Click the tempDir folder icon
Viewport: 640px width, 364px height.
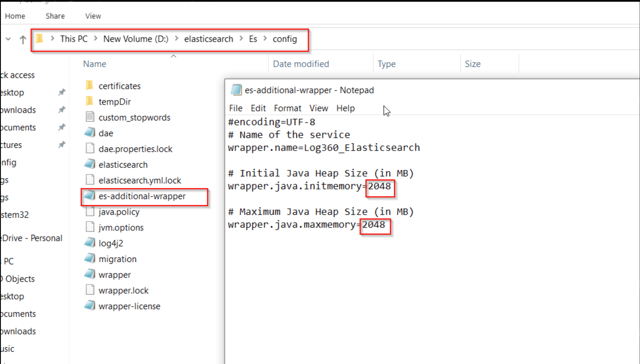90,101
